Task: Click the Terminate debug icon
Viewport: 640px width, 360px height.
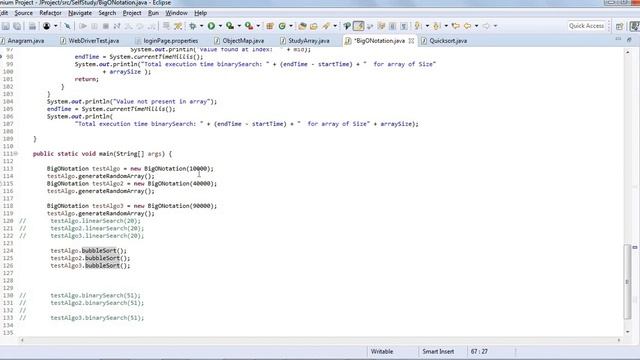Action: click(106, 26)
